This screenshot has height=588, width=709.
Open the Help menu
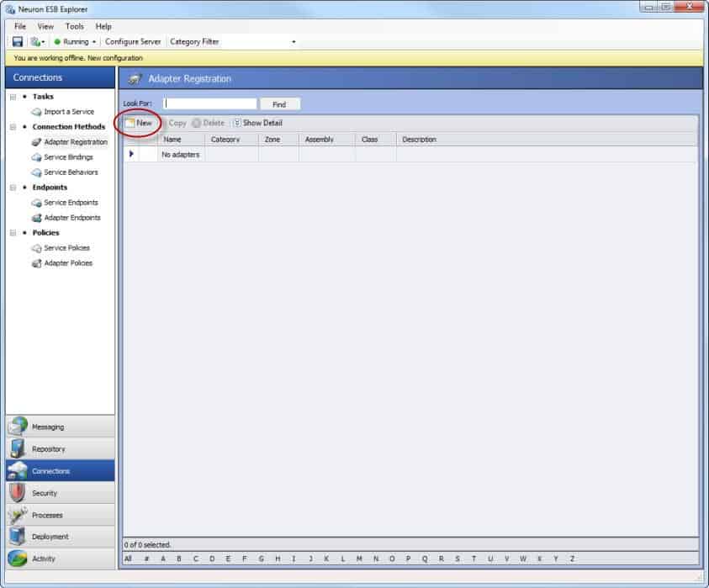[103, 27]
